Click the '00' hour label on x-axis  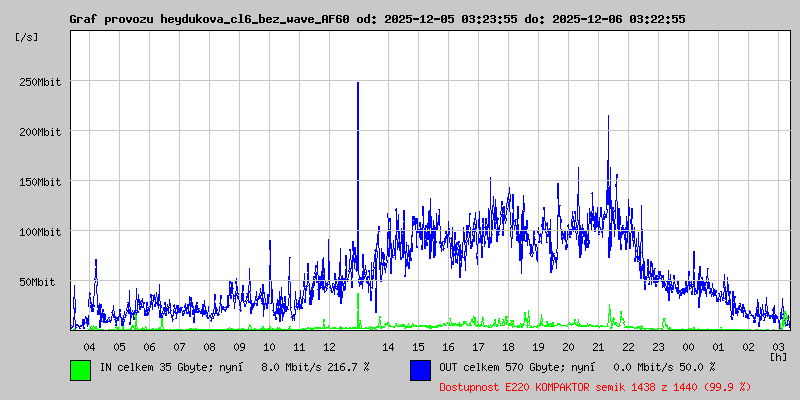[688, 347]
